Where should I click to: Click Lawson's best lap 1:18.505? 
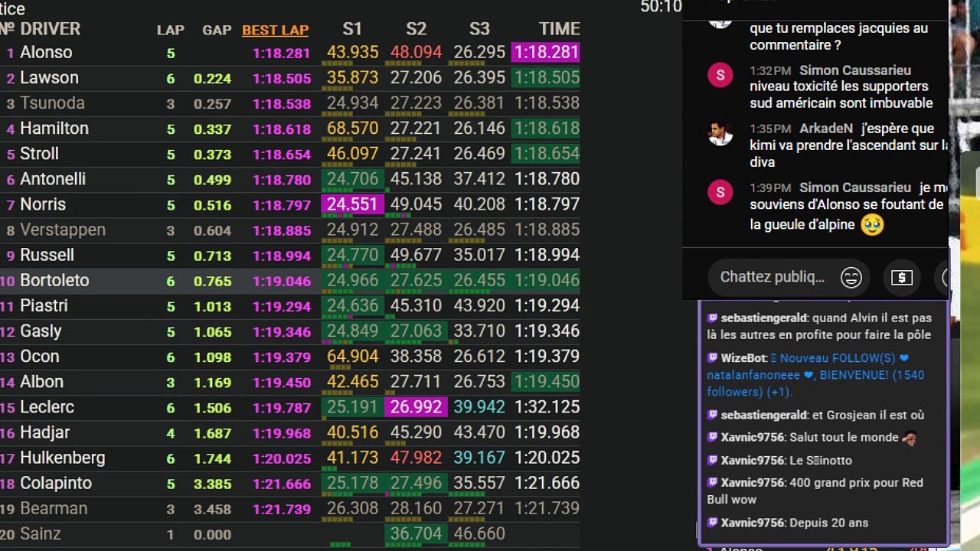point(281,79)
